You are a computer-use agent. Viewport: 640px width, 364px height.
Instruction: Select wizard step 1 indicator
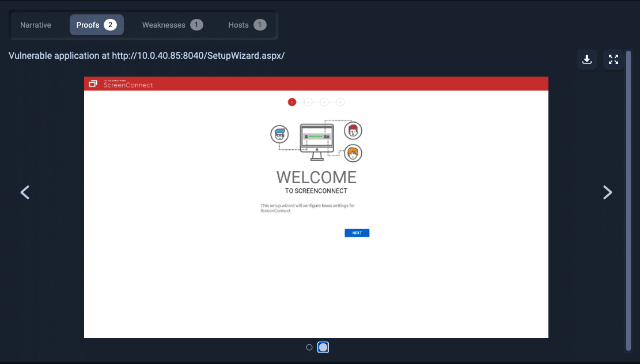(292, 101)
